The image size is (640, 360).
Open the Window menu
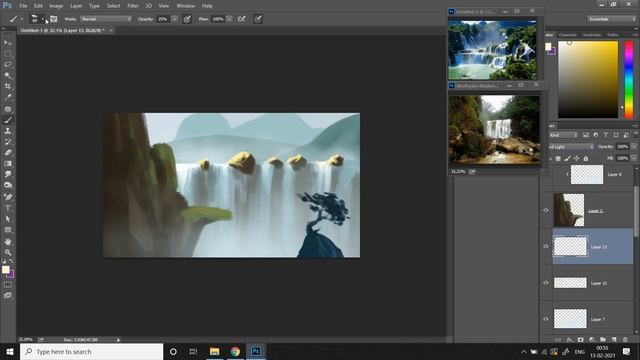186,6
